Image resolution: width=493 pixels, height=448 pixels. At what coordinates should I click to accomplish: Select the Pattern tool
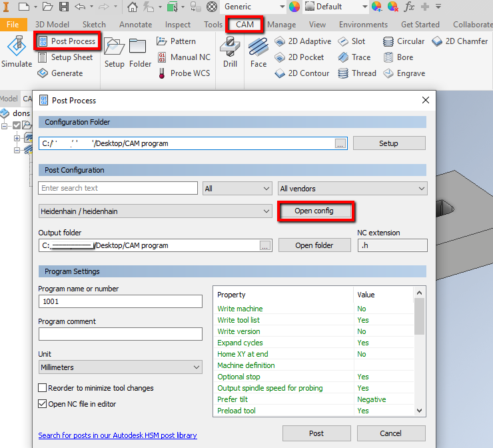point(176,41)
